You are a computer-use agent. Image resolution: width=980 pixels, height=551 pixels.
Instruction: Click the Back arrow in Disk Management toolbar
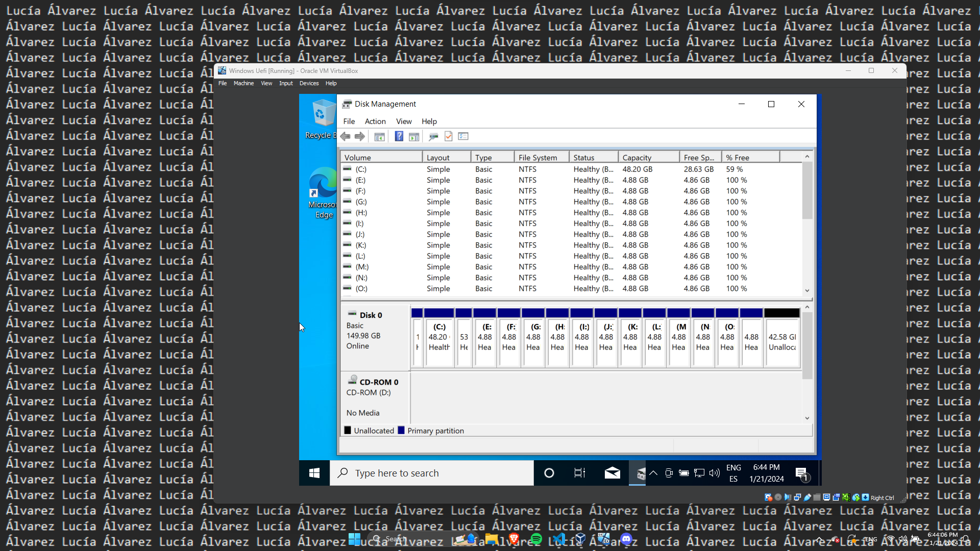point(346,136)
